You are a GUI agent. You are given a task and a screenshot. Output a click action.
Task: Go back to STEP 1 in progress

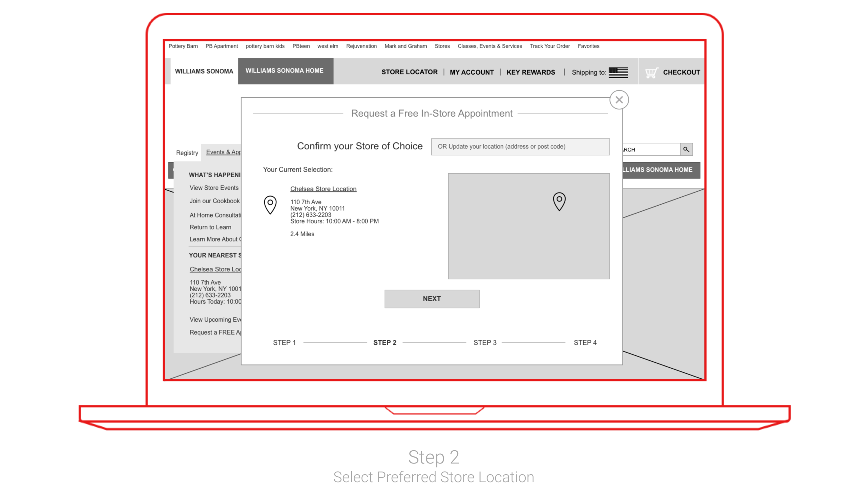[x=284, y=343]
